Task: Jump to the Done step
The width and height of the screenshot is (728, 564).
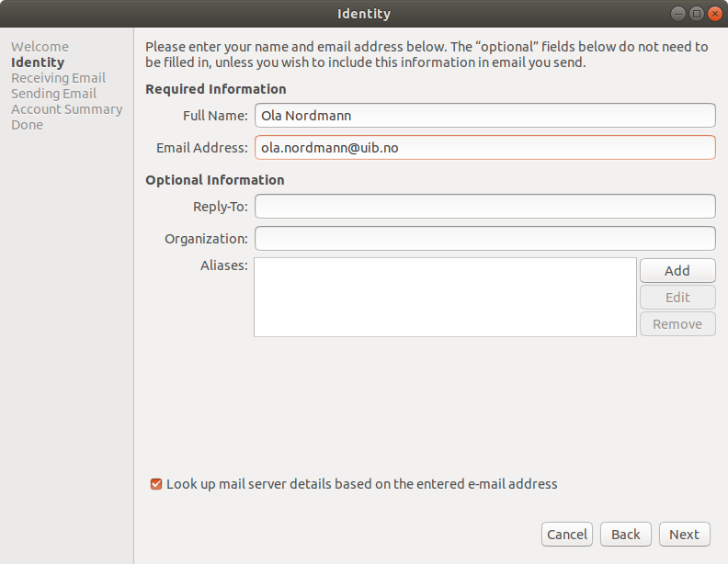Action: point(27,125)
